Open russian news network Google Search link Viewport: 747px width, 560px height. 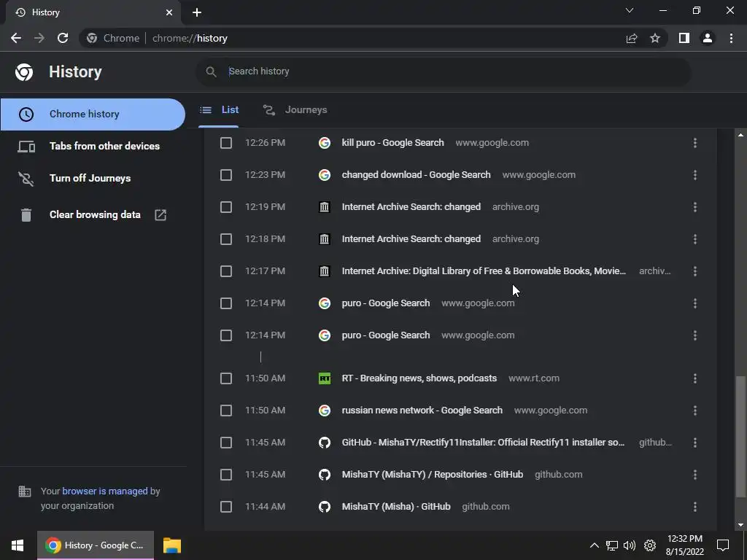click(x=422, y=411)
